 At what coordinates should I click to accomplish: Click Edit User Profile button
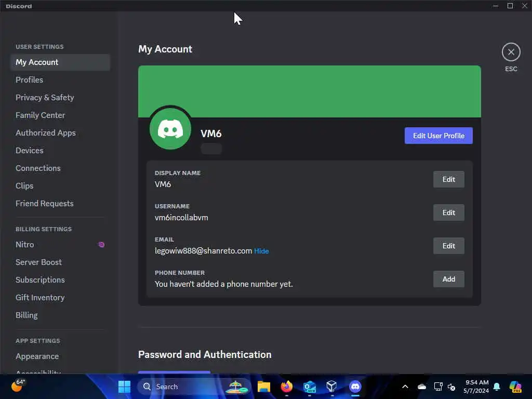(x=438, y=136)
